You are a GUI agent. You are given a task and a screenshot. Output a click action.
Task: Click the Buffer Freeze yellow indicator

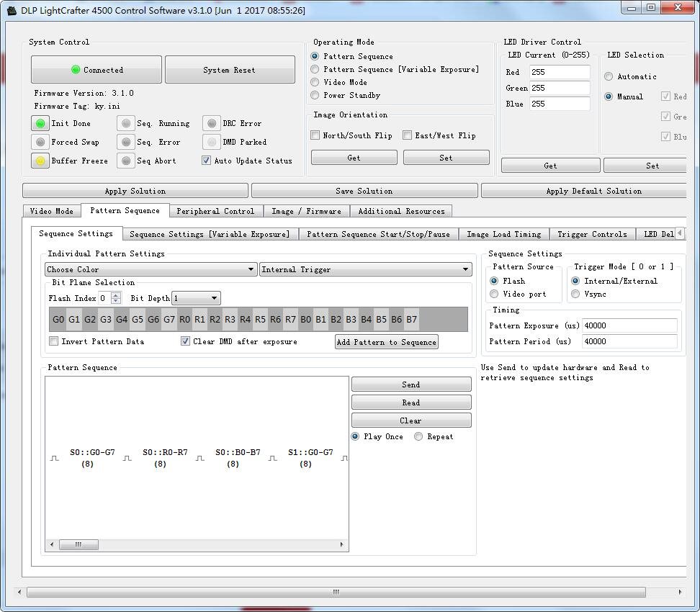[x=40, y=161]
